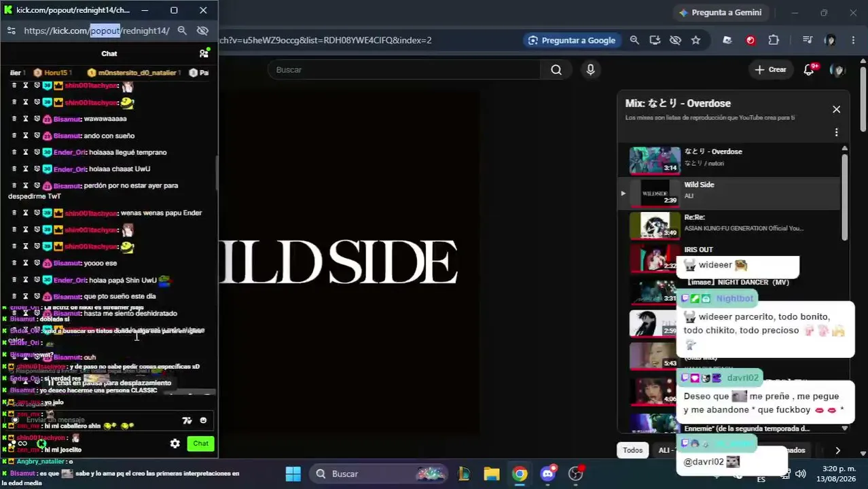This screenshot has width=868, height=489.
Task: Open Google Chrome from taskbar
Action: tap(520, 473)
